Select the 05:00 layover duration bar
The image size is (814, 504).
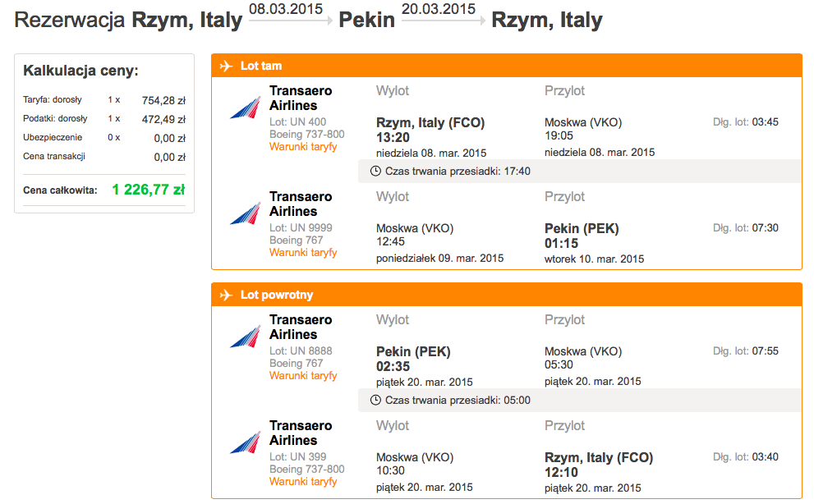pos(579,401)
